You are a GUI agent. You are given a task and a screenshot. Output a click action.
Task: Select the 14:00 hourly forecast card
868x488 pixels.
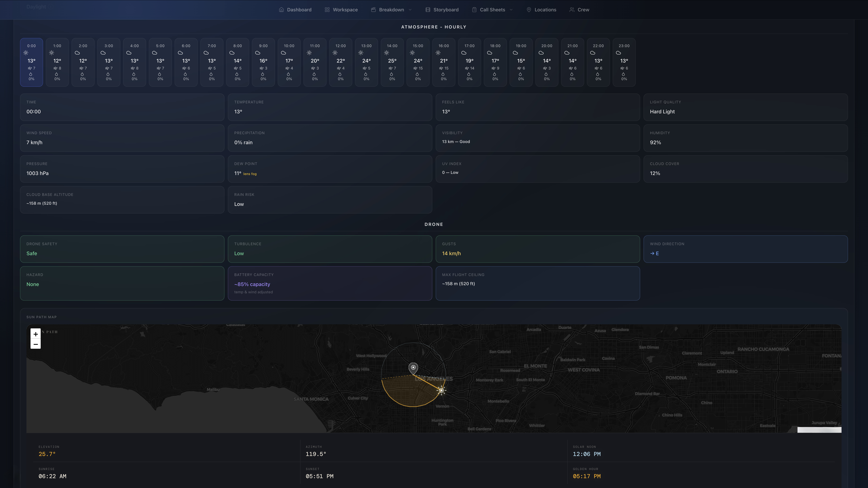coord(392,62)
